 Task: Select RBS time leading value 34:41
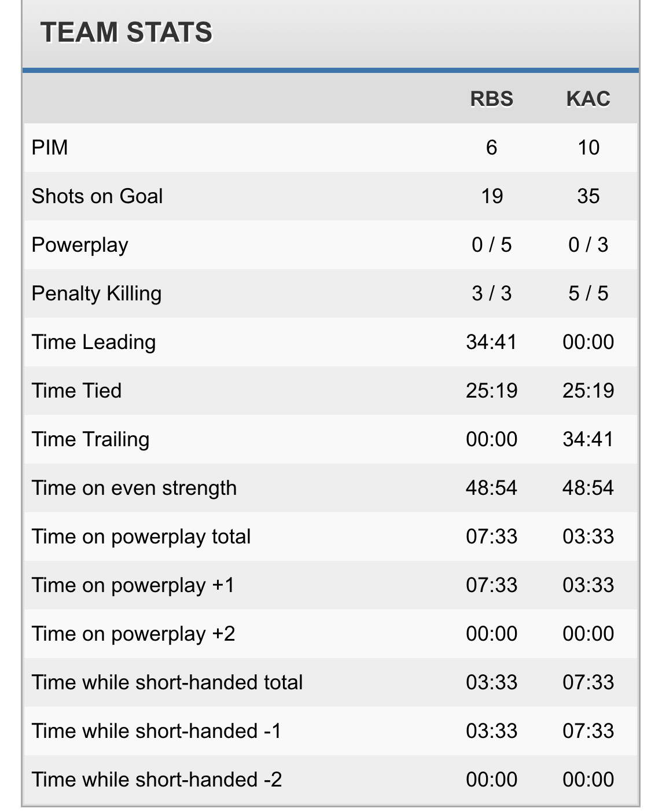491,342
